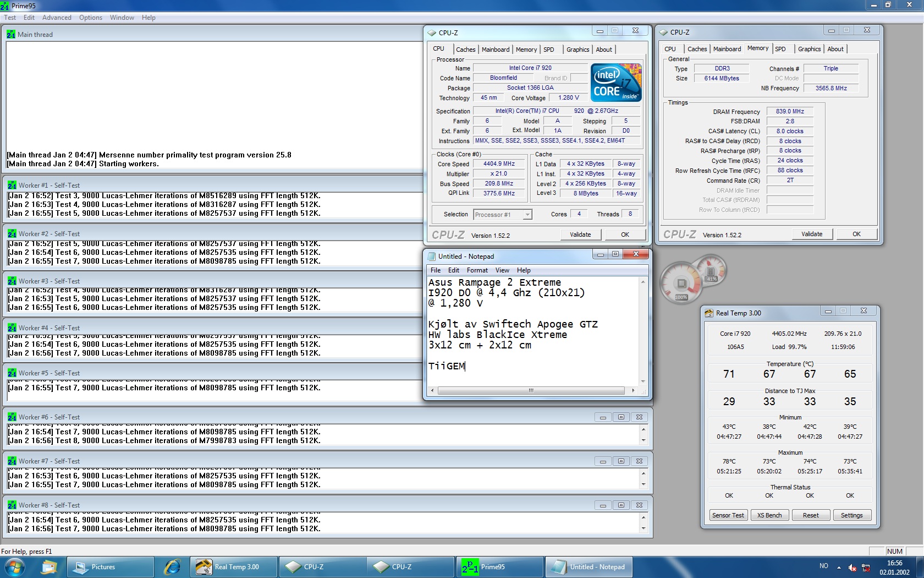Click the right CPU-Z Memory window title icon
Viewport: 924px width, 578px height.
coord(663,32)
